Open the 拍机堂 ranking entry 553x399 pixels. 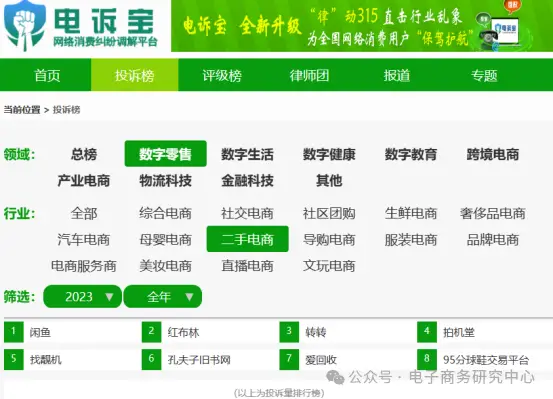pos(459,332)
